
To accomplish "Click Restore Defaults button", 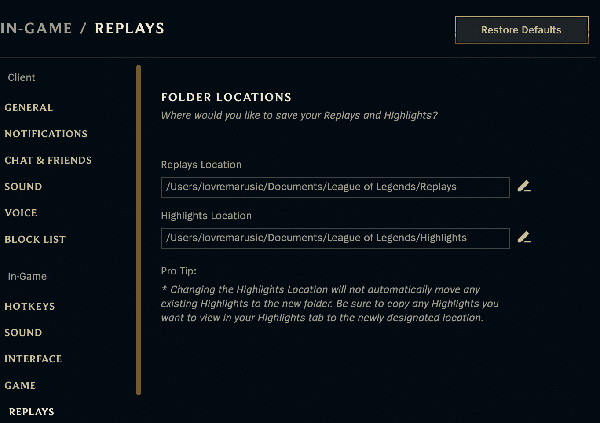I will point(522,30).
